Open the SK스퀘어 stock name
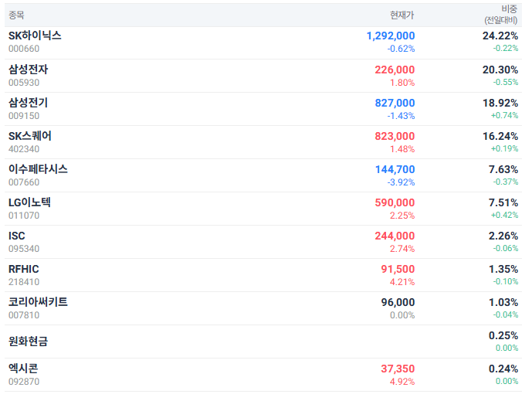 [x=30, y=136]
